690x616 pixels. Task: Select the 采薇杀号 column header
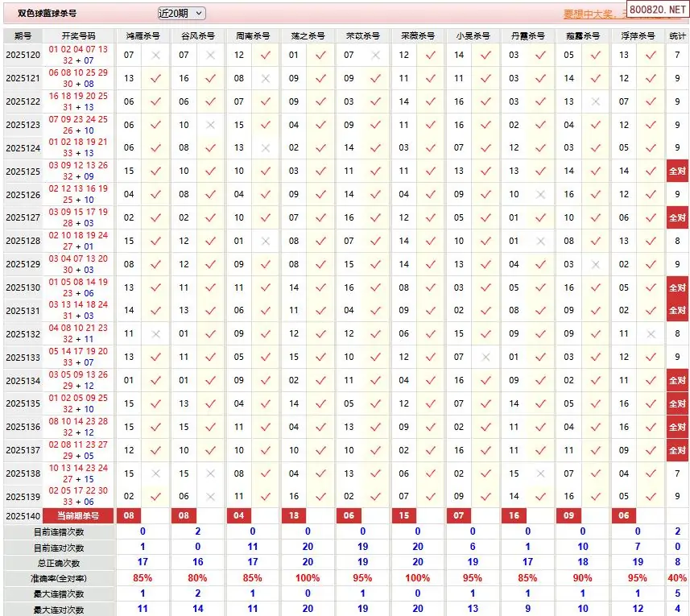(418, 36)
